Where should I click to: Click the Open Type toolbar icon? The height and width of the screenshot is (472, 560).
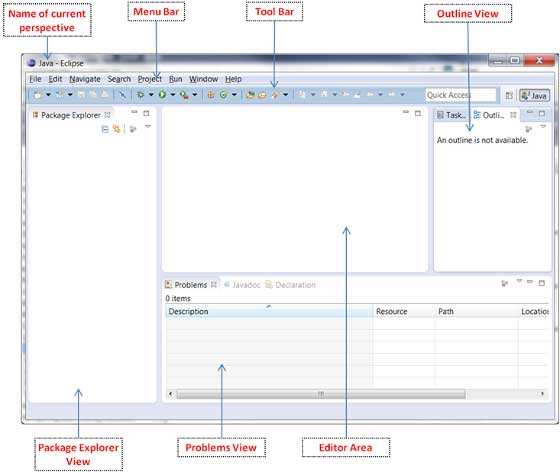pyautogui.click(x=250, y=95)
